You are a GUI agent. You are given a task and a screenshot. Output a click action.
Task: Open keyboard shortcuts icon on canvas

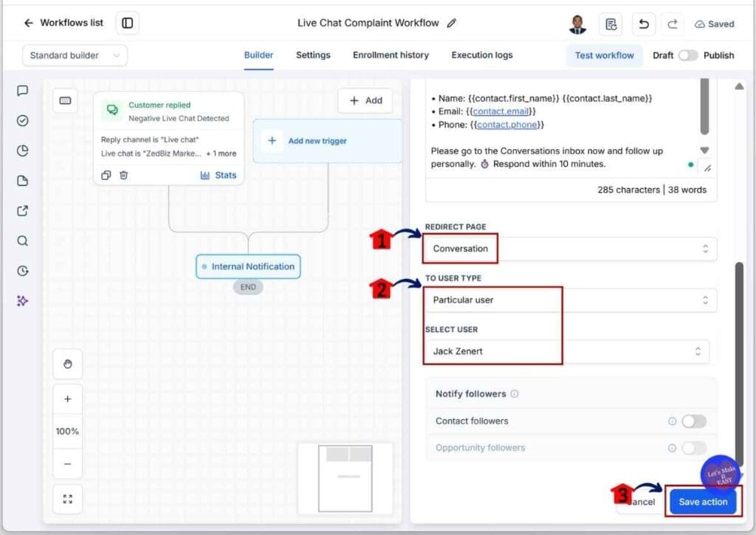(x=65, y=101)
